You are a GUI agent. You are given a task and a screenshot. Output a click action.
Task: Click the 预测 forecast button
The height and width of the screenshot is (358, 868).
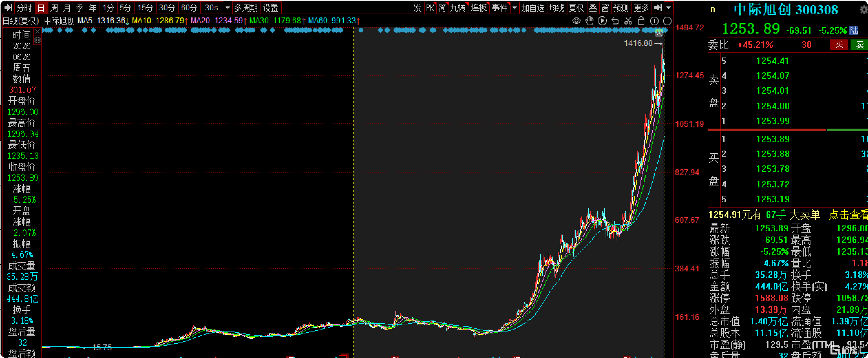pos(621,8)
